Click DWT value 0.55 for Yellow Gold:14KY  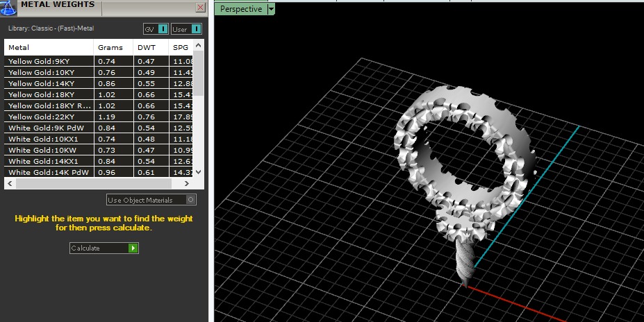tap(146, 84)
